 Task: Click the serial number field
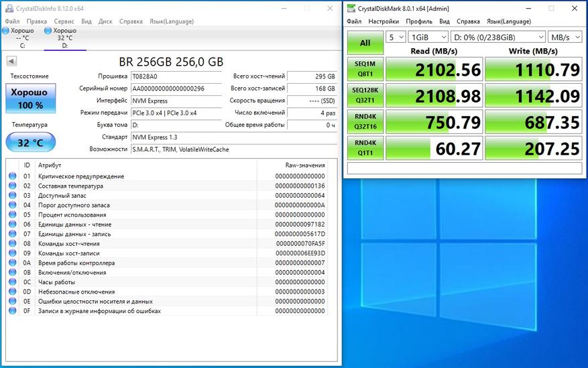click(176, 88)
